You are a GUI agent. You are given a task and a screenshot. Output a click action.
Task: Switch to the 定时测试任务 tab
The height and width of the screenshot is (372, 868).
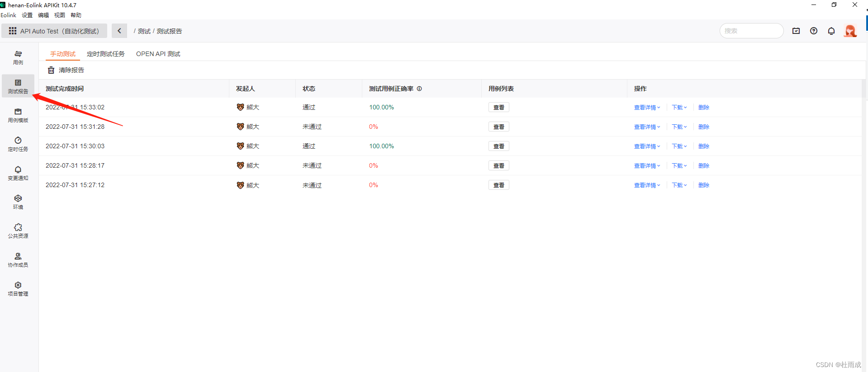click(105, 54)
